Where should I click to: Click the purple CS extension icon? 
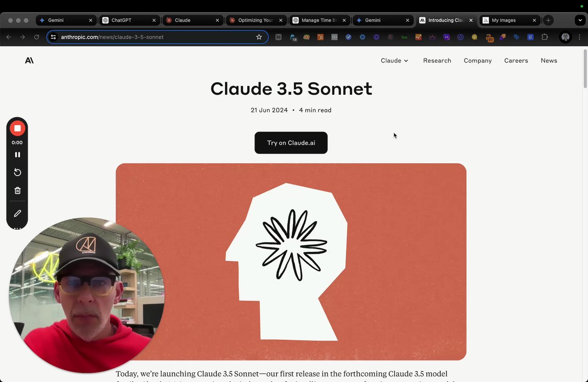click(447, 37)
